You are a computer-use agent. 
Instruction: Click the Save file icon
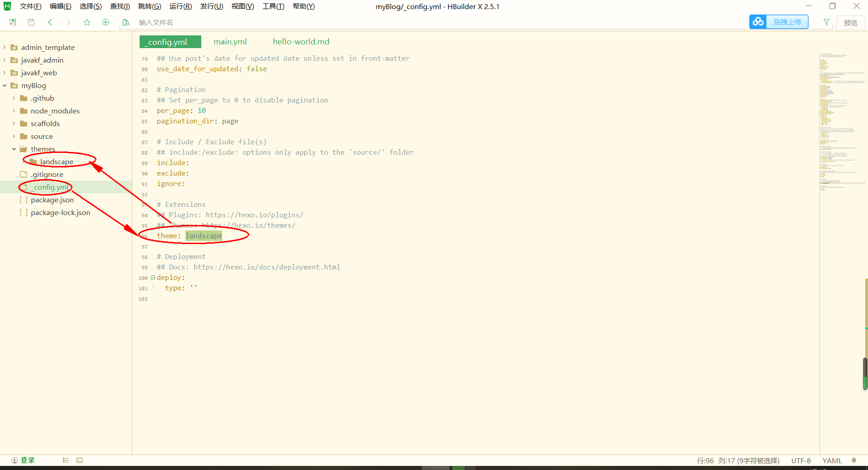tap(31, 22)
